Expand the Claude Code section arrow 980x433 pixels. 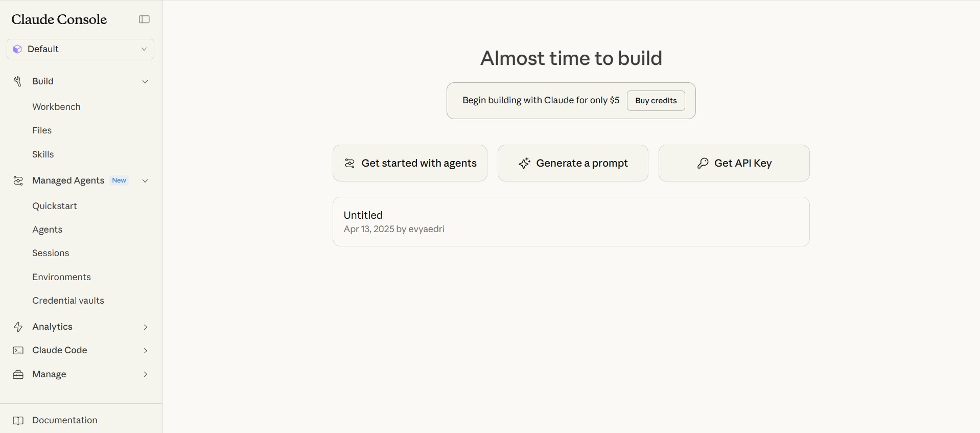tap(146, 351)
